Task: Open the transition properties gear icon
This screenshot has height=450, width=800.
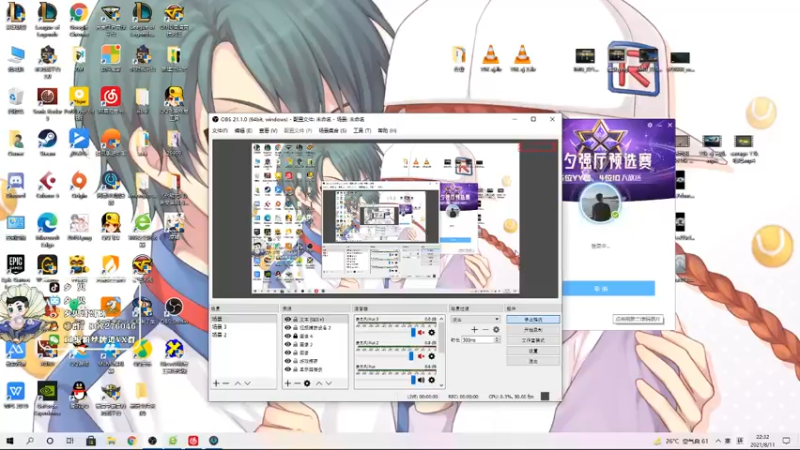Action: pyautogui.click(x=496, y=330)
